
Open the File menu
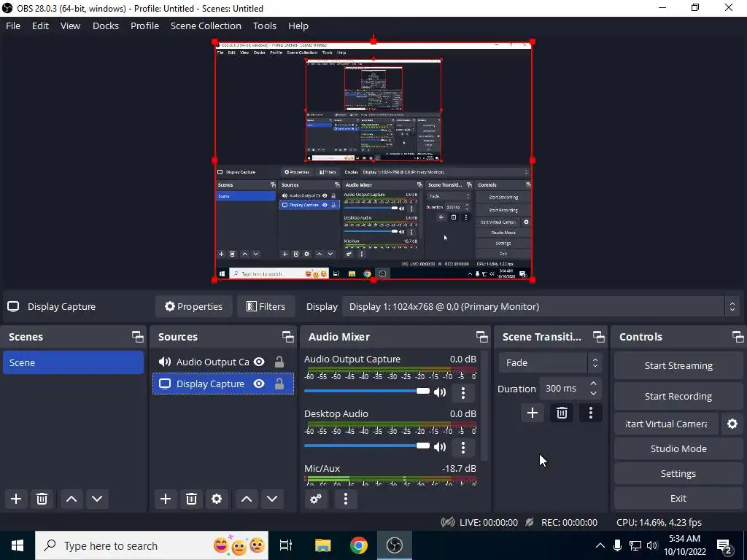pyautogui.click(x=13, y=26)
